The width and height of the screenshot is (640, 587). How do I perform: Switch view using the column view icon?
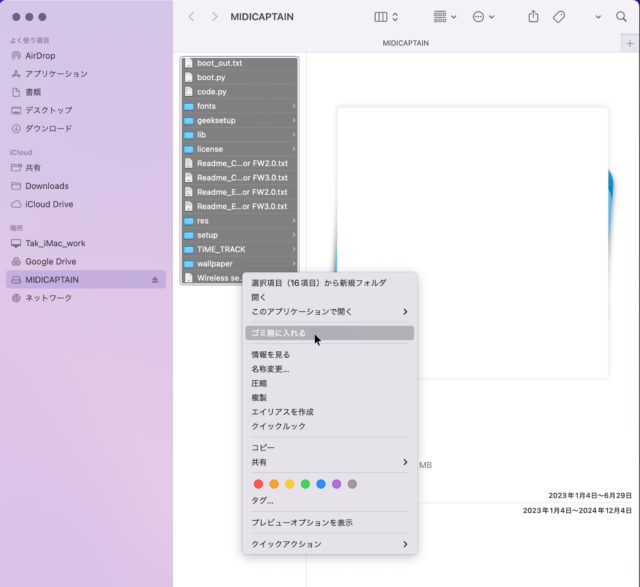(381, 17)
